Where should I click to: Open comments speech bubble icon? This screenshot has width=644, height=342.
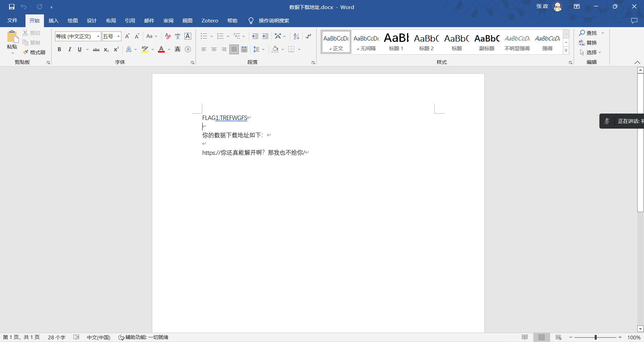(634, 21)
